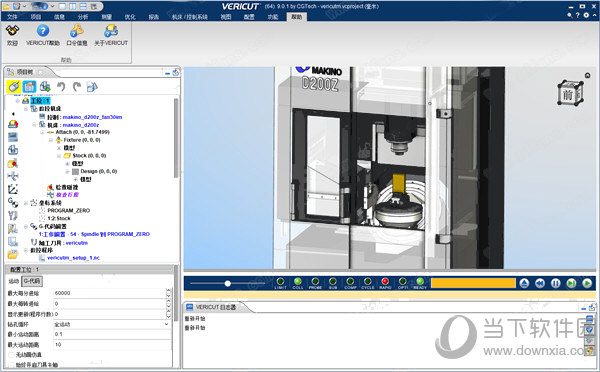
Task: Select PROGRAM_ZERO in the project tree
Action: (x=68, y=210)
